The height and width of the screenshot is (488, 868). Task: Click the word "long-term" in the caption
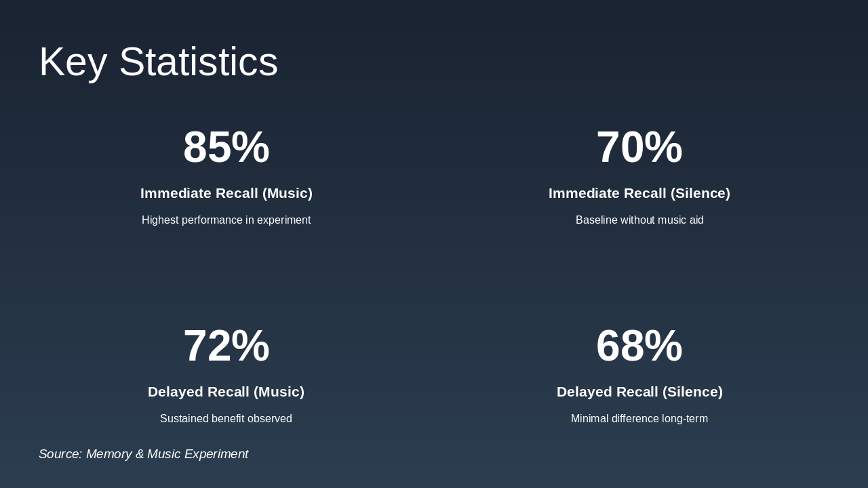[685, 419]
